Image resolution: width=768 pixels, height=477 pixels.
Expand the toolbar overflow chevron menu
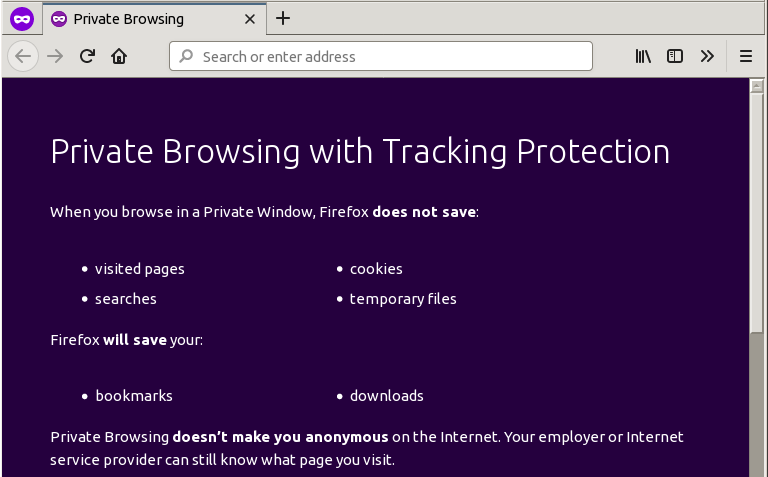(707, 57)
